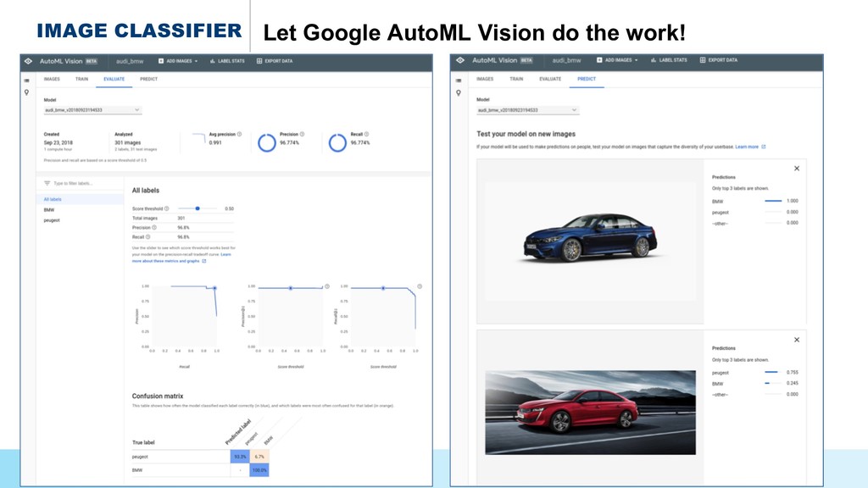Click help icon beside Avg precision
This screenshot has width=868, height=488.
coord(239,135)
